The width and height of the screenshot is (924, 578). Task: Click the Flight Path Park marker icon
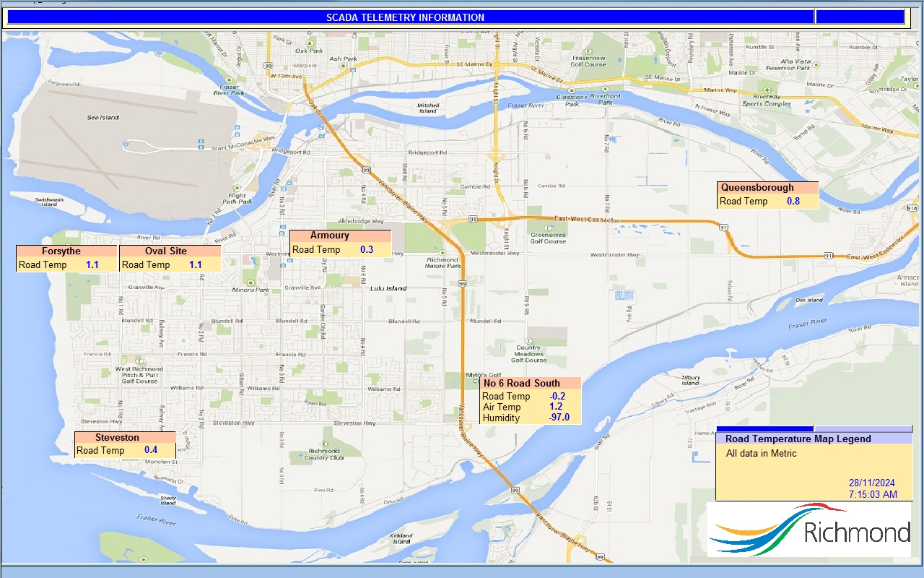pyautogui.click(x=237, y=188)
